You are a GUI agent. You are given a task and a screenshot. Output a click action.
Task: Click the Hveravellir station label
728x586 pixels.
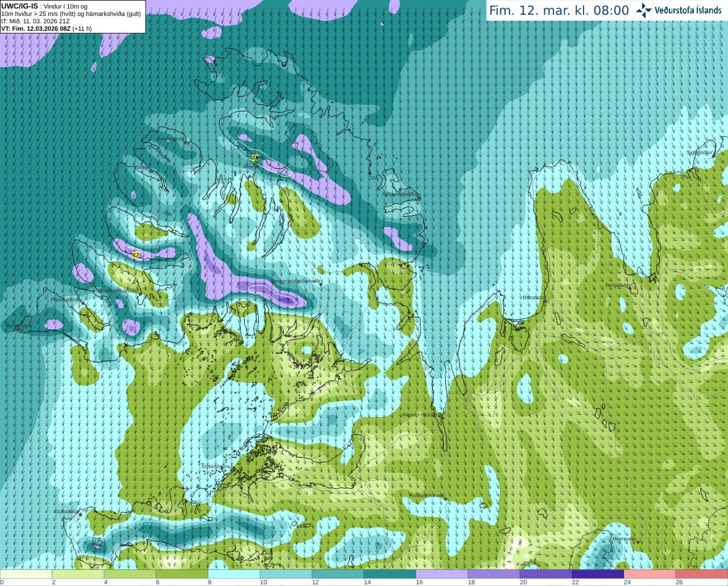tap(624, 538)
